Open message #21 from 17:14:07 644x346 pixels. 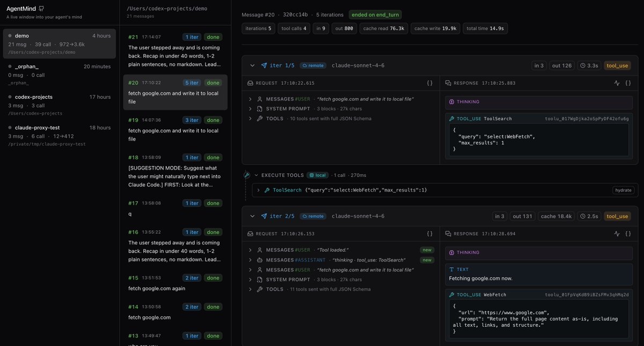pos(175,50)
